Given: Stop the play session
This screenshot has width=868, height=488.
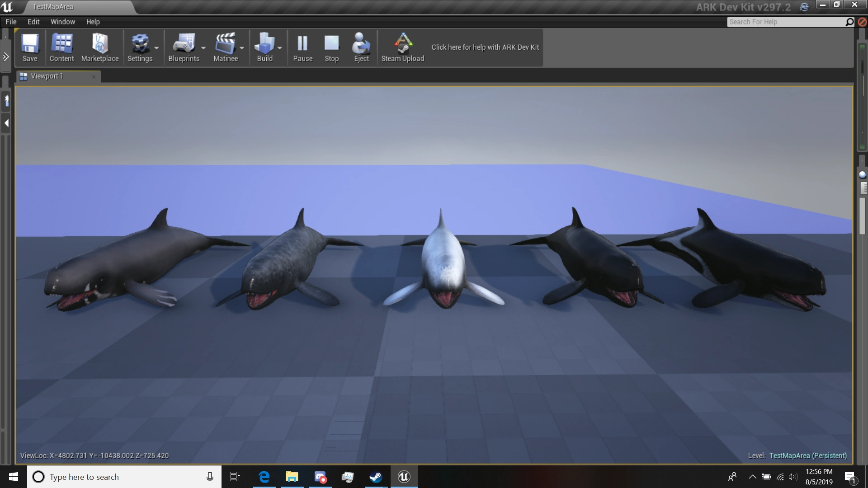Looking at the screenshot, I should pyautogui.click(x=331, y=44).
